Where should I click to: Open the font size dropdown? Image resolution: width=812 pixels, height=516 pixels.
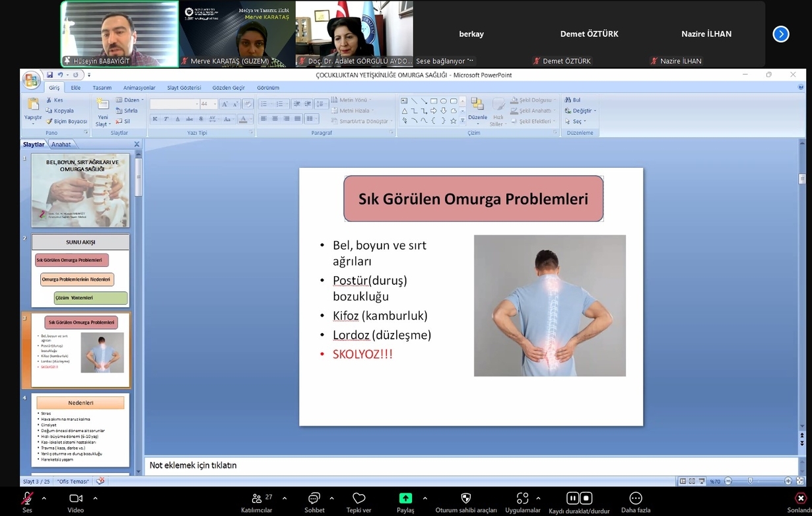pos(215,104)
